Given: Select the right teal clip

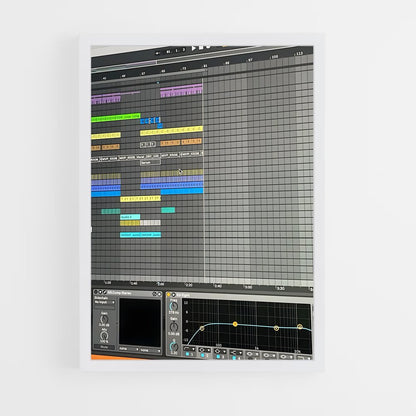Looking at the screenshot, I should click(168, 210).
